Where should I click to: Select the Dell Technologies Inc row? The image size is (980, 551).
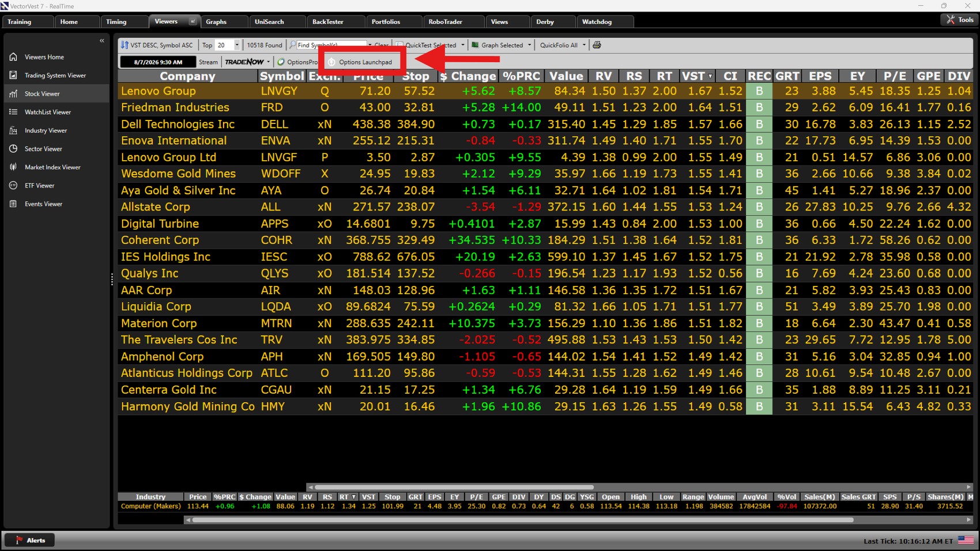(x=545, y=124)
